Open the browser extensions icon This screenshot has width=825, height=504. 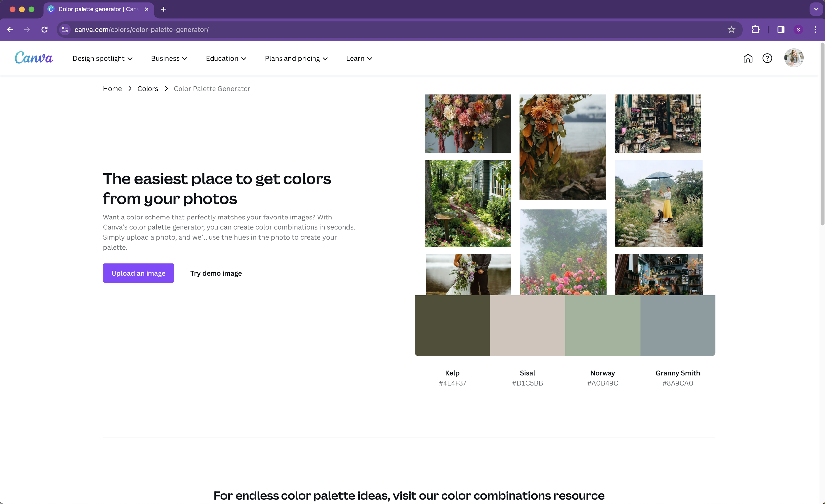755,29
